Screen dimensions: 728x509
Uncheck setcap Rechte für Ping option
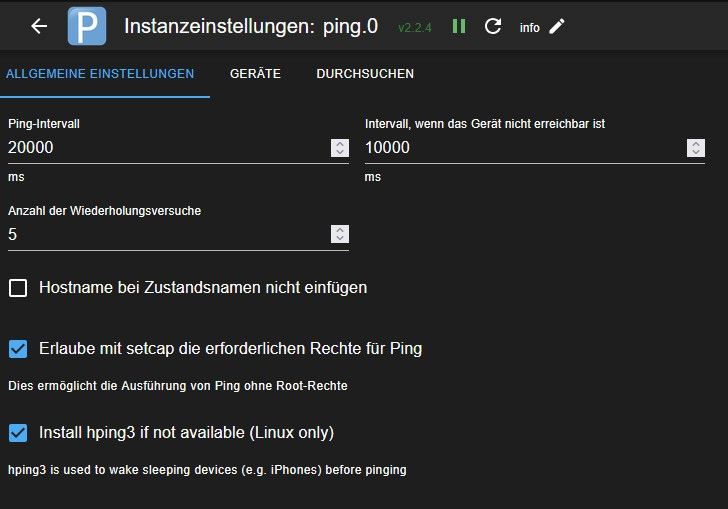click(x=18, y=349)
